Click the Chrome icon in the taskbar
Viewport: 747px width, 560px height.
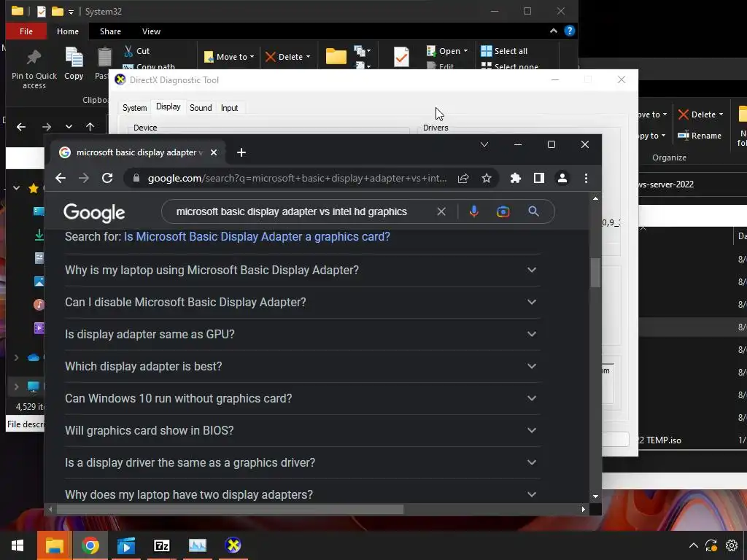(90, 545)
